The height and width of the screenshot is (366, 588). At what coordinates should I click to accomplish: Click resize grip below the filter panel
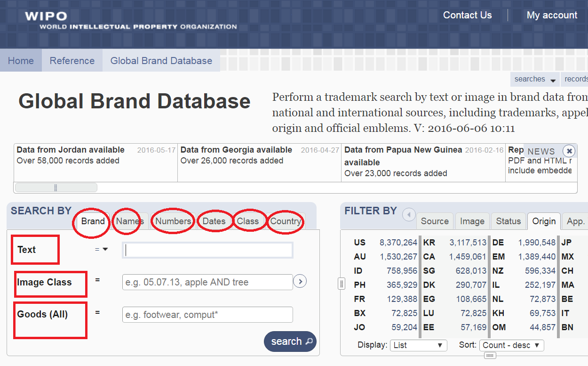490,356
